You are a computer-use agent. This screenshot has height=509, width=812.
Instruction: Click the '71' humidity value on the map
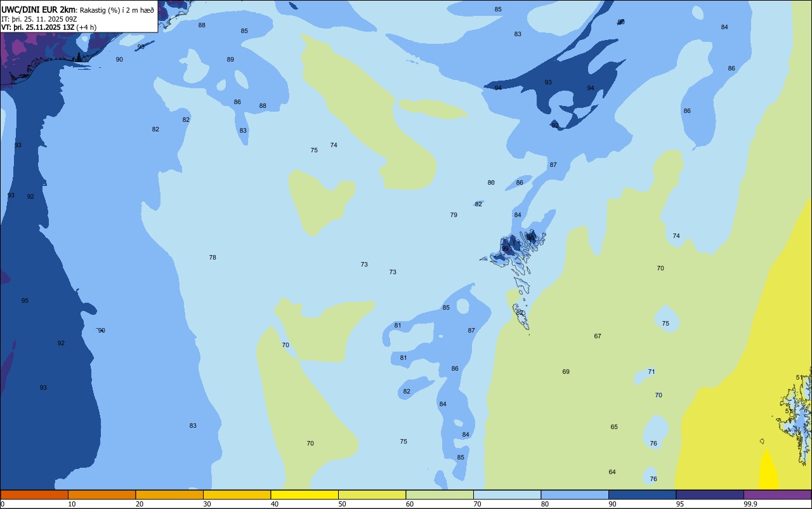pos(652,372)
